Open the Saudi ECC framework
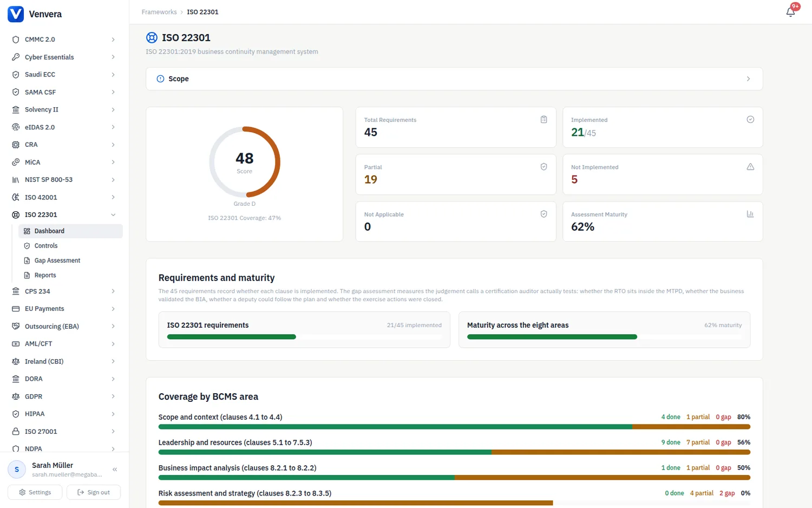812x508 pixels. (64, 75)
